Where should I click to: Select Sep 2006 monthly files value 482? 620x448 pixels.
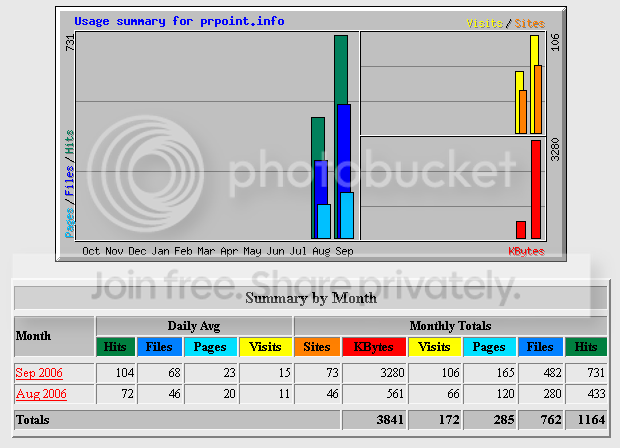tap(552, 373)
